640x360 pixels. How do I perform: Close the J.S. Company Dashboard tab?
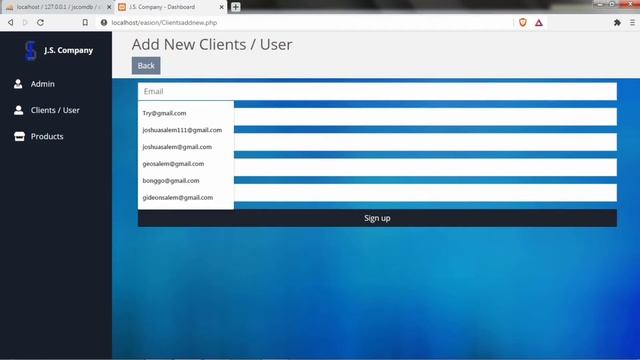(222, 7)
